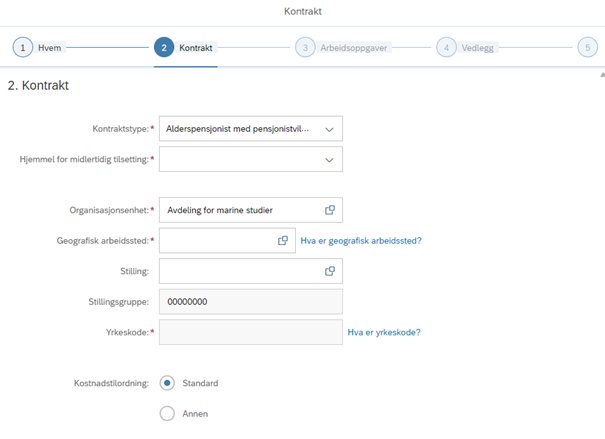
Task: Focus the Geografisk arbeidssted input field
Action: click(227, 241)
